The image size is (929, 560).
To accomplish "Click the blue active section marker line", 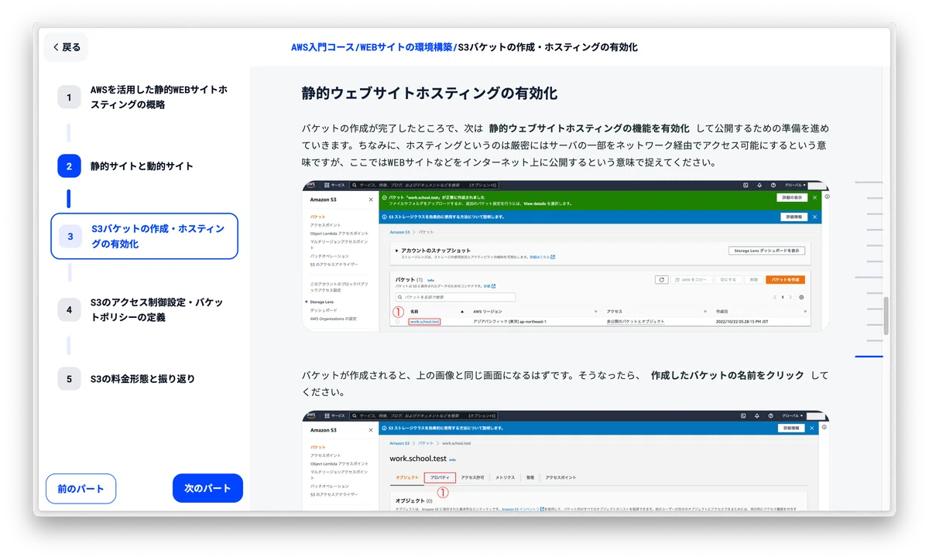I will point(869,357).
